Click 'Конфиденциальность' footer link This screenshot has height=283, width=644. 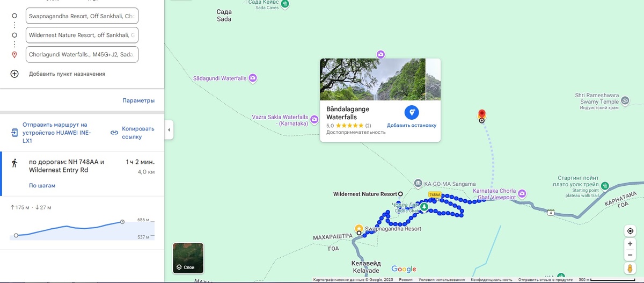coord(492,280)
